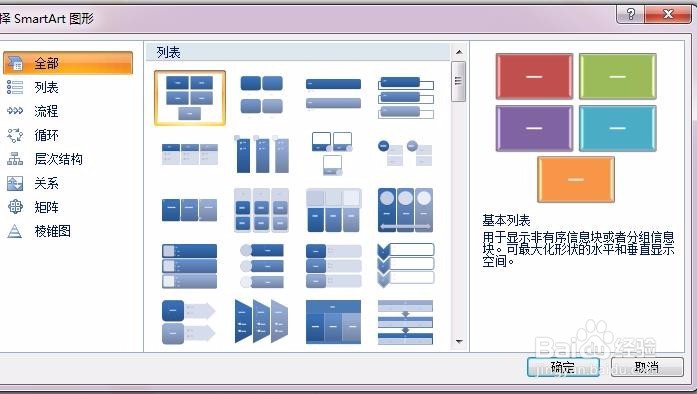Choose the circle bullet list layout
Viewport: 697px width, 394px height.
pos(405,153)
